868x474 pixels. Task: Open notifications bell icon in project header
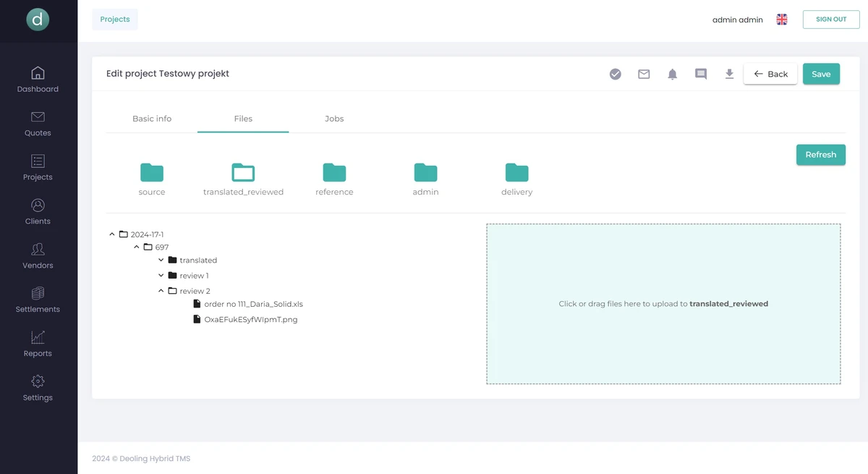click(x=673, y=74)
